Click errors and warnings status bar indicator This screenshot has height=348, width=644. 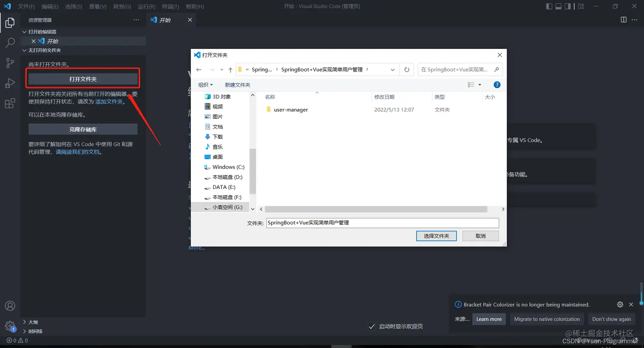coord(17,340)
